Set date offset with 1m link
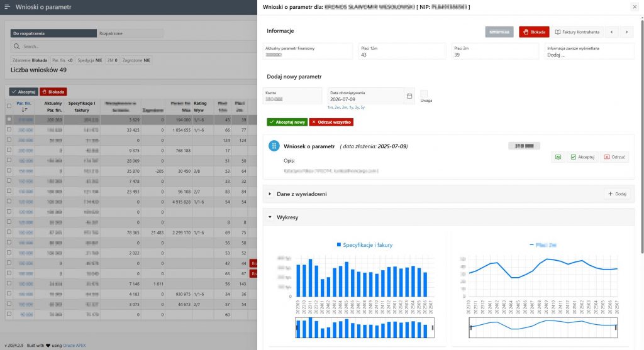This screenshot has height=350, width=644. tap(330, 107)
